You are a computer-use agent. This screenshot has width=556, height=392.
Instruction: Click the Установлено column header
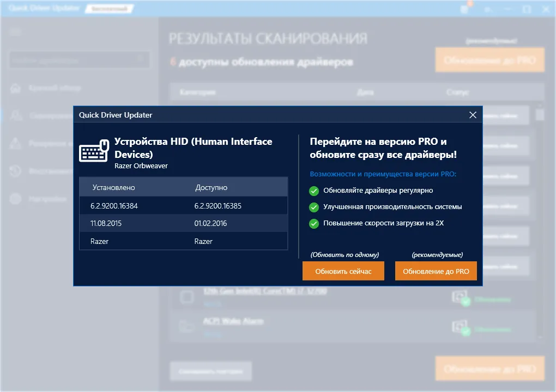tap(113, 187)
